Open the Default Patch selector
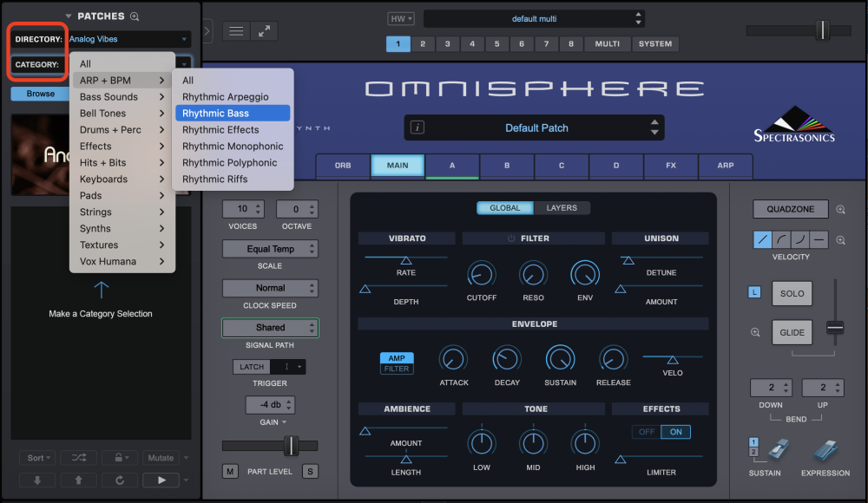Screen dimensions: 868x503 (534, 127)
